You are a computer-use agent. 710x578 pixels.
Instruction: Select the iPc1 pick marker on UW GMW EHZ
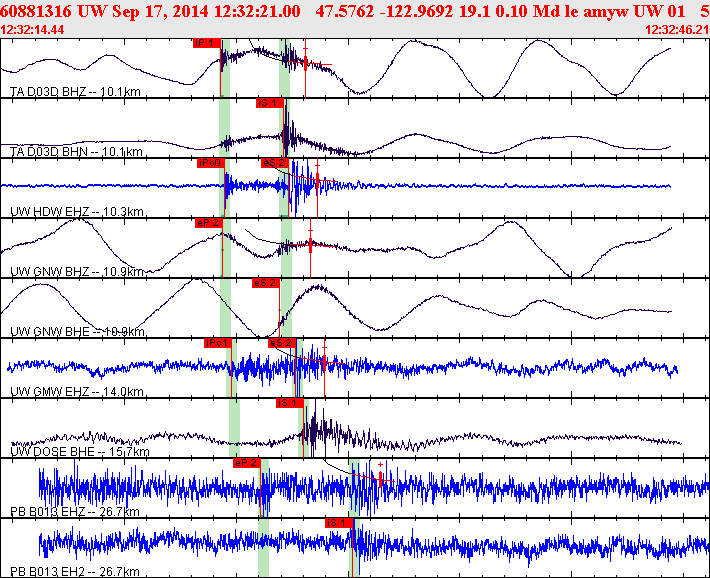[x=218, y=343]
